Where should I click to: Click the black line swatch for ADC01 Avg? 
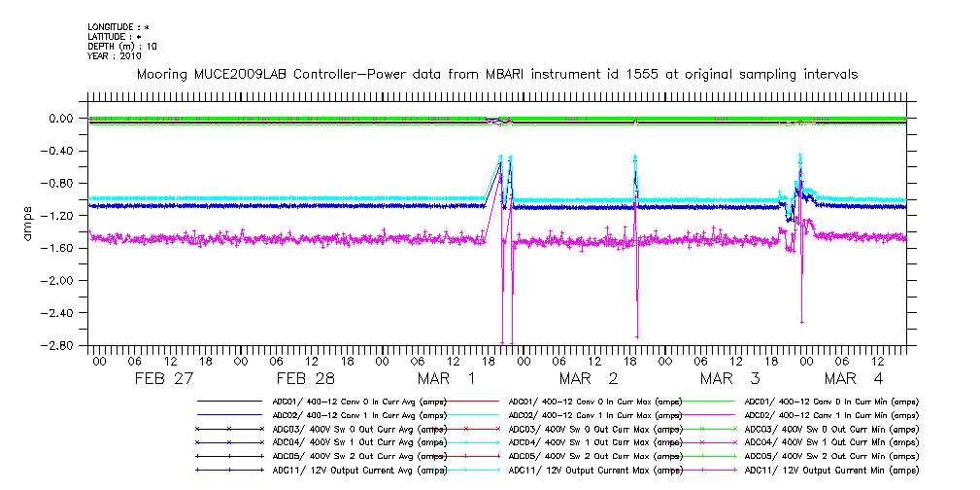(229, 401)
